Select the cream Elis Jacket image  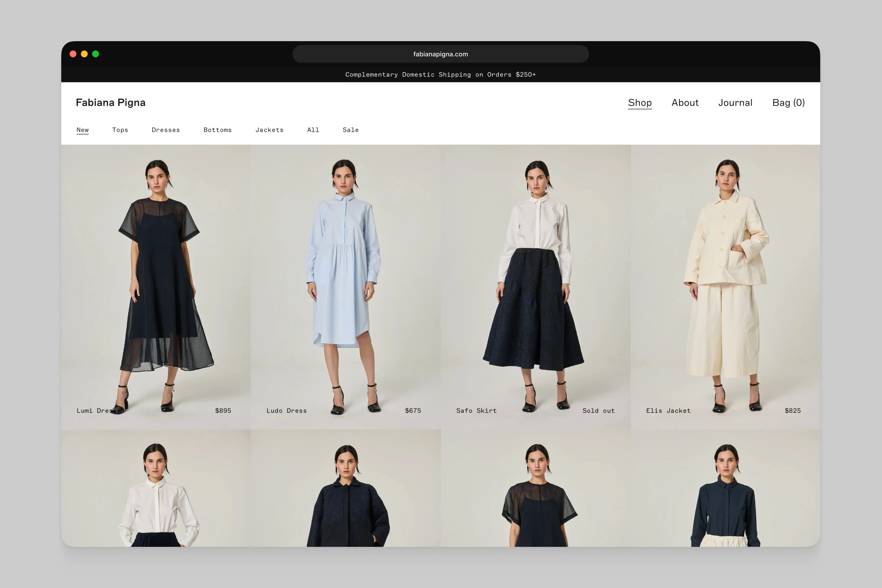pos(725,278)
